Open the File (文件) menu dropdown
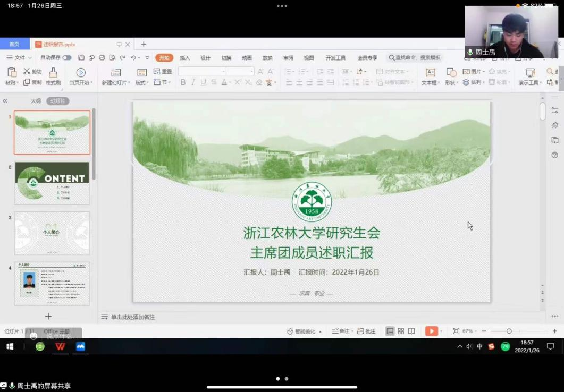The width and height of the screenshot is (564, 392). pyautogui.click(x=20, y=57)
